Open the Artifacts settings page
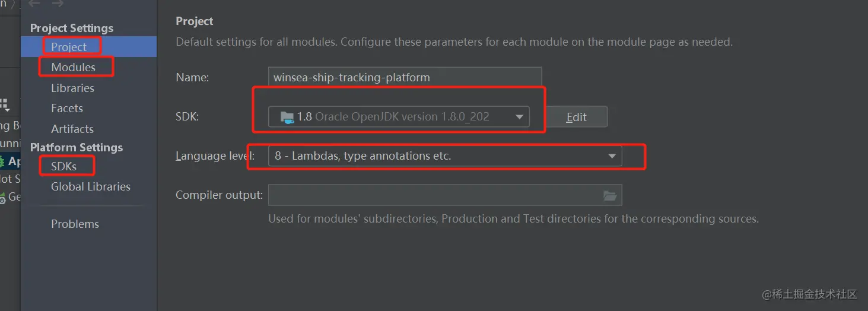The image size is (868, 311). pyautogui.click(x=72, y=129)
